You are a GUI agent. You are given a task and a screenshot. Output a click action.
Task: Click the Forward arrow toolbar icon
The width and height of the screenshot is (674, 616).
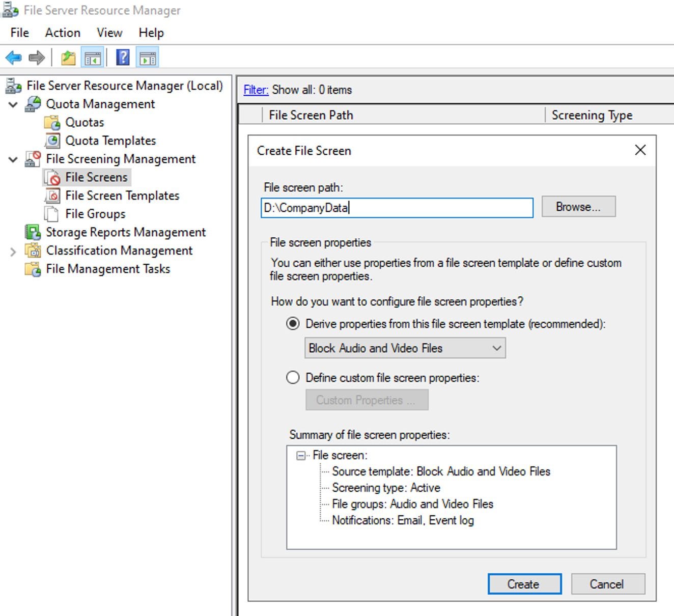pyautogui.click(x=37, y=58)
